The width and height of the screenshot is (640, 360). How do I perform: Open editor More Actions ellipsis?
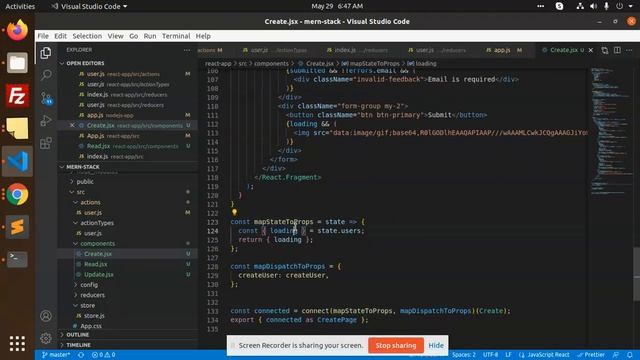(629, 50)
